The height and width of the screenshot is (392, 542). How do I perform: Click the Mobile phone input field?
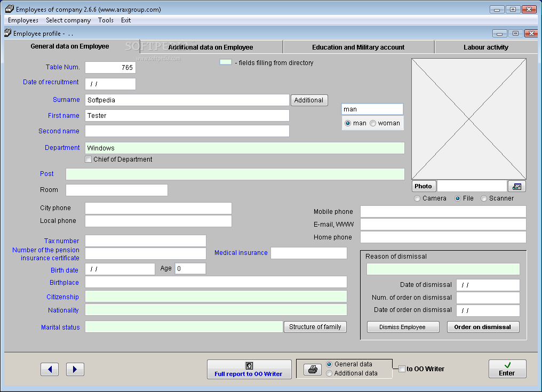443,212
